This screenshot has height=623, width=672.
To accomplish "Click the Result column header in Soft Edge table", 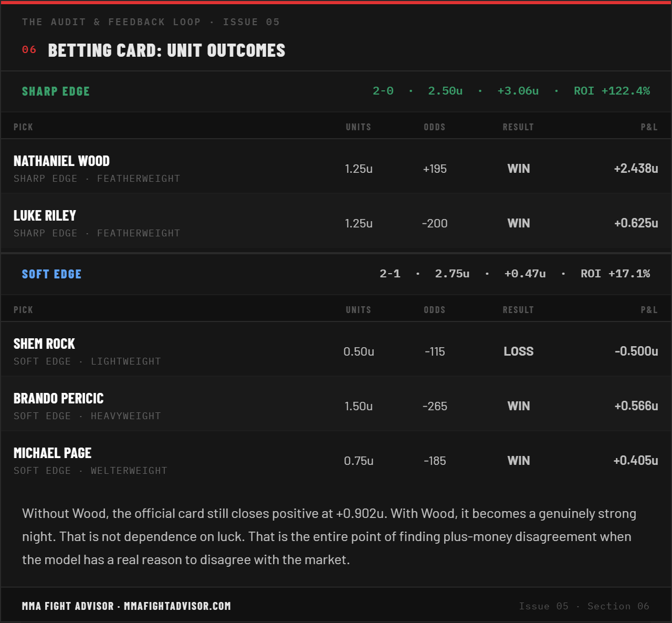I will 518,310.
